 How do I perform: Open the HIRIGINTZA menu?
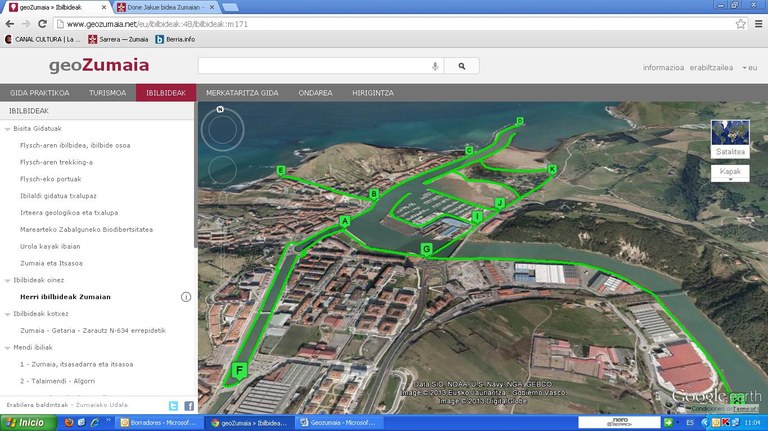pos(373,93)
